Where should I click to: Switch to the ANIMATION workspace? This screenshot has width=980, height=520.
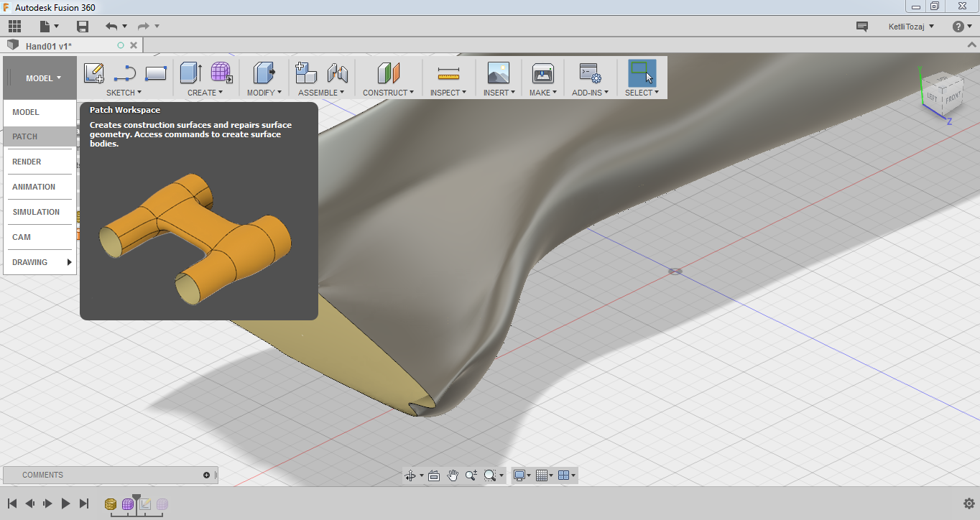point(40,187)
